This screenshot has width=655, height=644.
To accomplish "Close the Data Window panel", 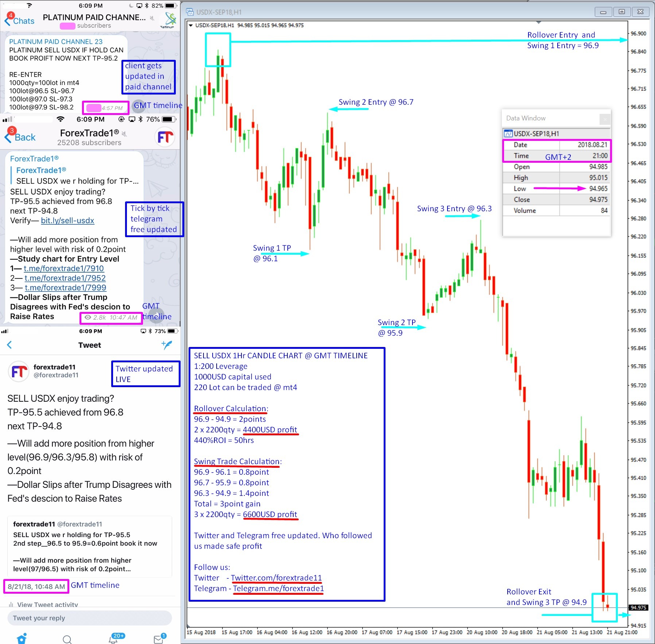I will coord(605,119).
